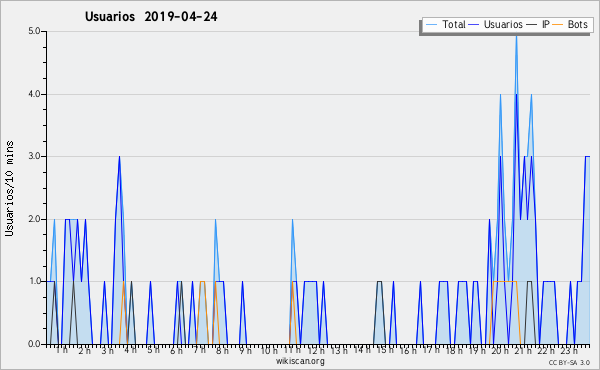Click the 9 h x-axis label
The height and width of the screenshot is (370, 600).
pyautogui.click(x=246, y=350)
